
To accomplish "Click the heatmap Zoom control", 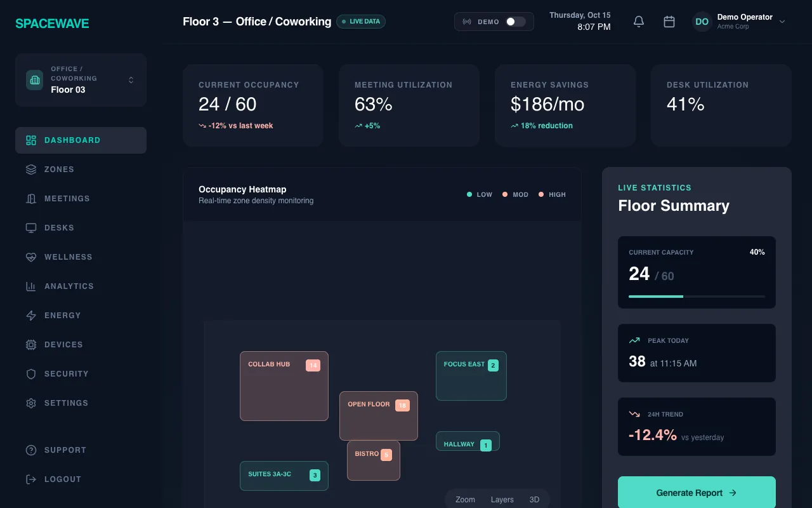I will pos(465,500).
